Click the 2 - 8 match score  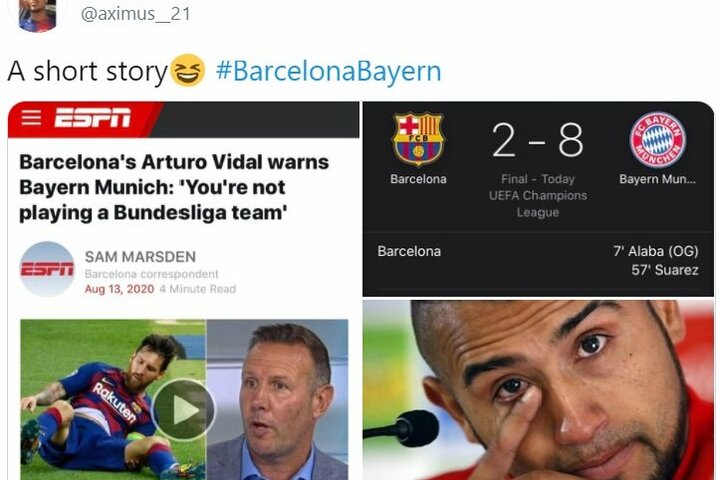538,140
